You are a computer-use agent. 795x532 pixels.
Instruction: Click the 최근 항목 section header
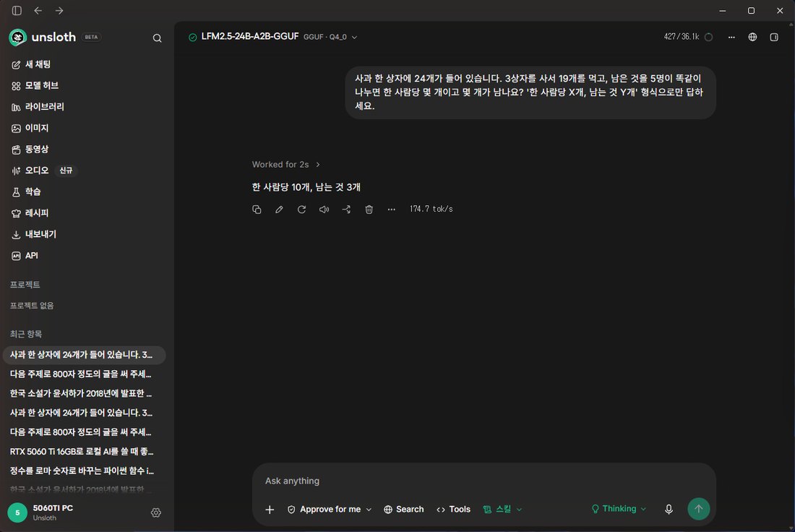[x=26, y=334]
